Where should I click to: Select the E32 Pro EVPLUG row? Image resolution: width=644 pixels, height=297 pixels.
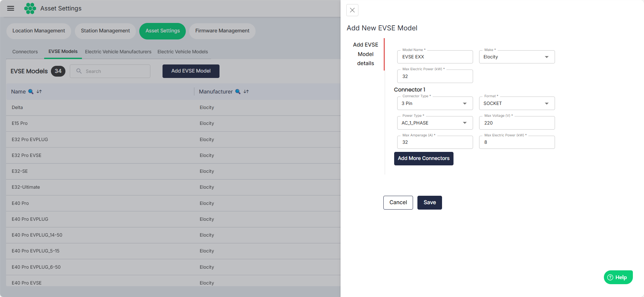pos(173,139)
